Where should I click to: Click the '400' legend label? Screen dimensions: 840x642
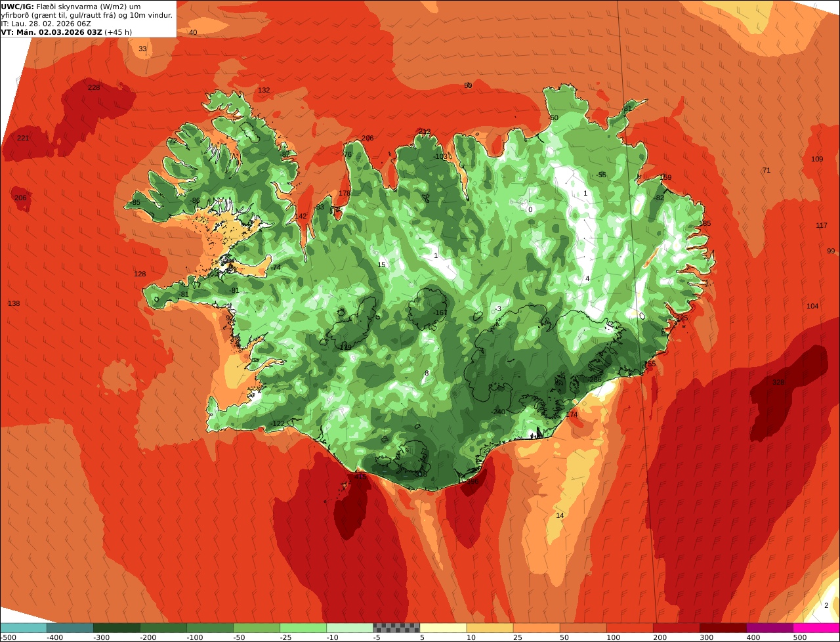pyautogui.click(x=754, y=637)
